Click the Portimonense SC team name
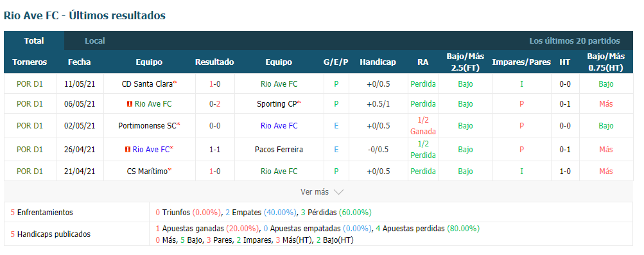Screen dimensions: 644x255 click(147, 126)
